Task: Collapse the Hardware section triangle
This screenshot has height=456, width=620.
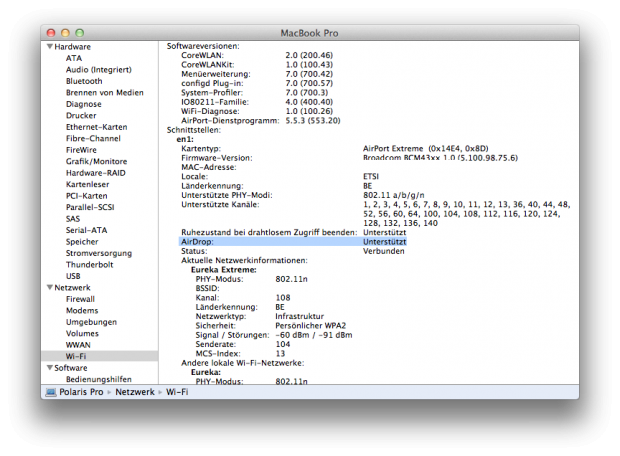Action: point(50,47)
